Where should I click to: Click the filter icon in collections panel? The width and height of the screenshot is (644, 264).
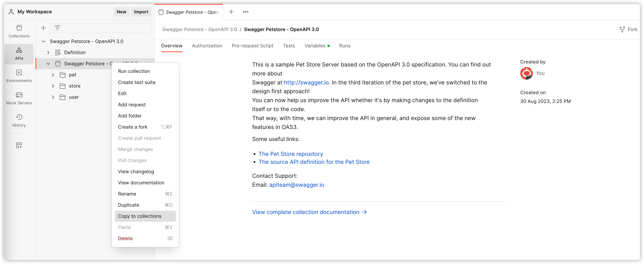click(x=57, y=28)
